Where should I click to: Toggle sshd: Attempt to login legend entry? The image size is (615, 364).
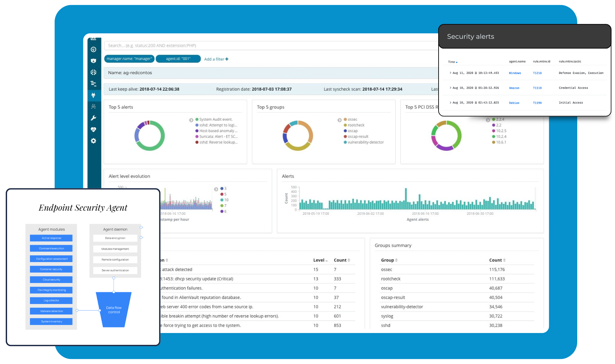[x=216, y=125]
